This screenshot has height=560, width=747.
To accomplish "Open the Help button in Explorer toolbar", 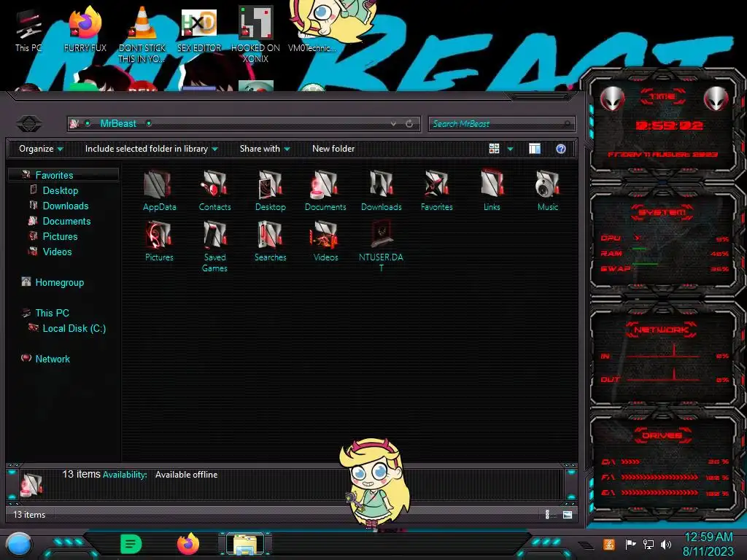I will point(561,149).
